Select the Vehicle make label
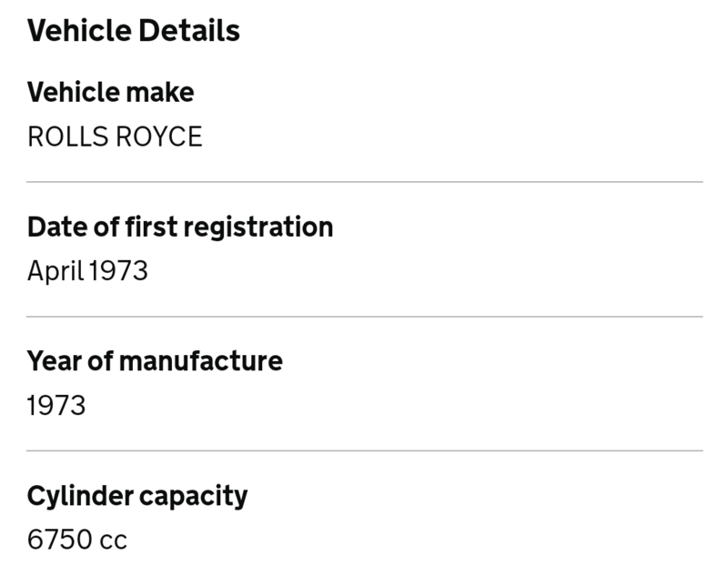This screenshot has height=566, width=728. tap(110, 93)
